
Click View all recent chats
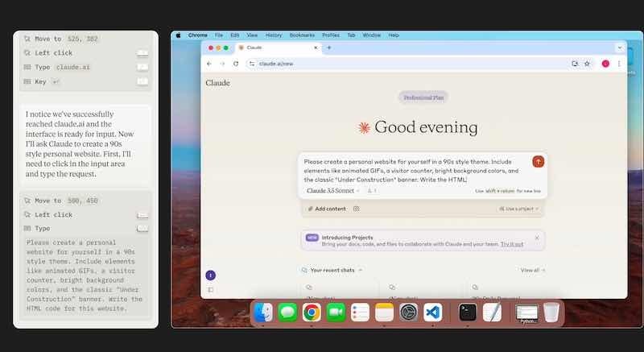(x=533, y=271)
